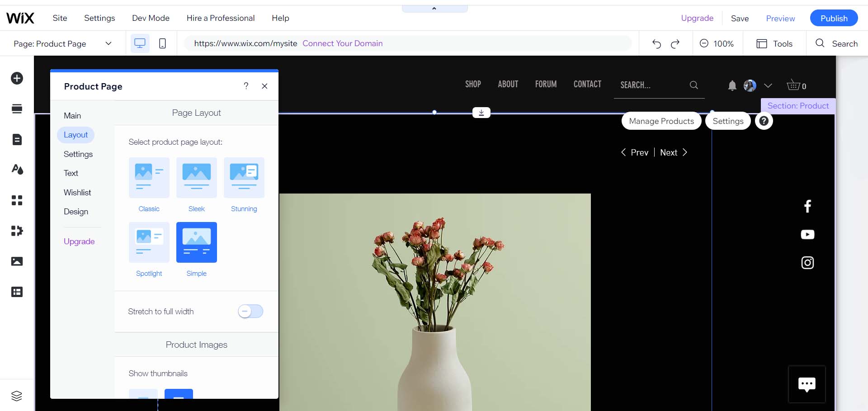868x411 pixels.
Task: Open the Add Section panel
Action: coord(17,109)
